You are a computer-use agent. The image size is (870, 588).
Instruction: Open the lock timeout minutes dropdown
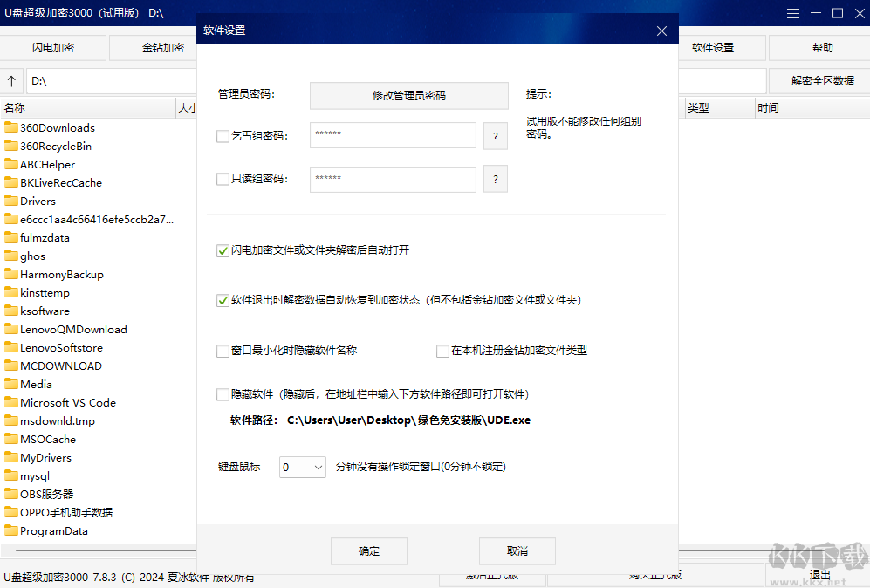tap(302, 467)
